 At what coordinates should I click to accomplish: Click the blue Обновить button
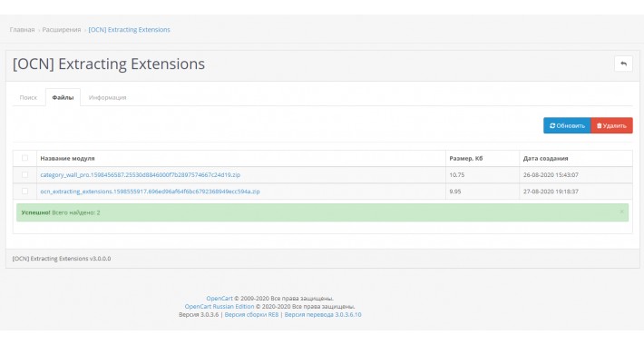[x=567, y=125]
